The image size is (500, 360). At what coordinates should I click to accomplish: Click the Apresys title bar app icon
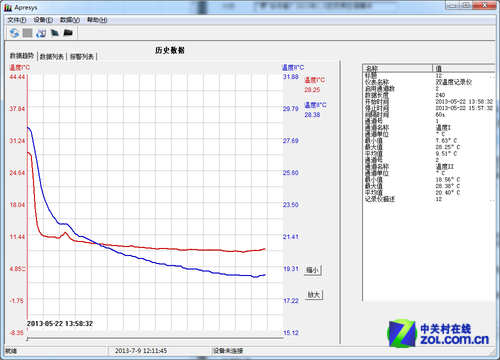pyautogui.click(x=8, y=8)
